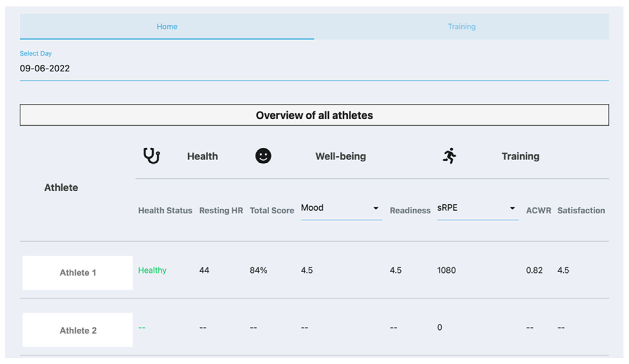Open the Athlete 2 card
The width and height of the screenshot is (629, 364).
click(x=78, y=330)
